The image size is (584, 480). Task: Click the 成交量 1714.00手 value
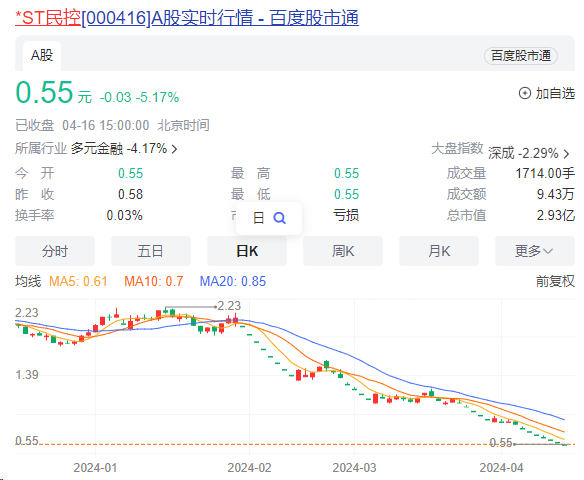point(545,174)
